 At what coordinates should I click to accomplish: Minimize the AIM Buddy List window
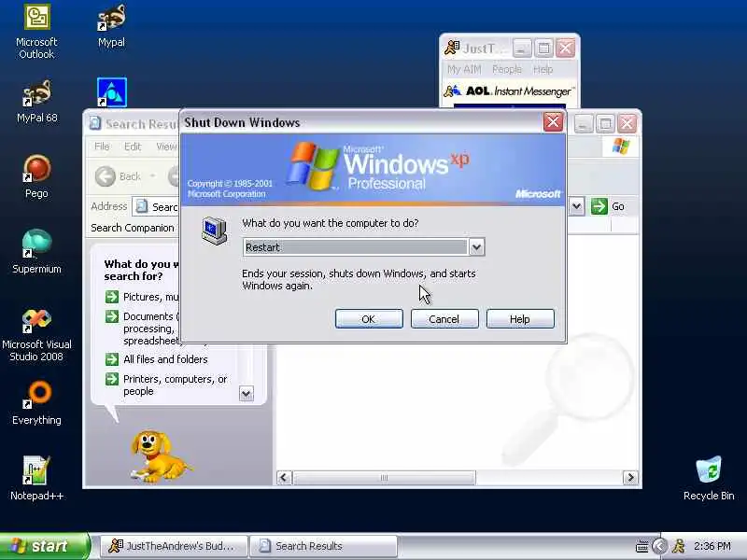pyautogui.click(x=522, y=49)
